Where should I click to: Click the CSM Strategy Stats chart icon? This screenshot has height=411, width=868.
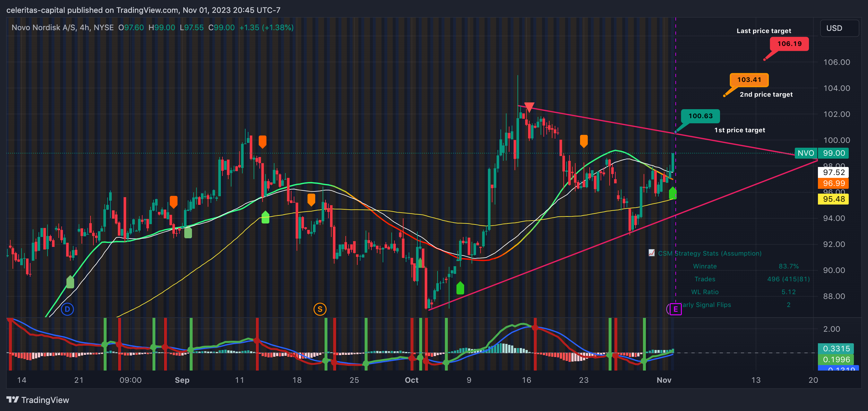652,253
